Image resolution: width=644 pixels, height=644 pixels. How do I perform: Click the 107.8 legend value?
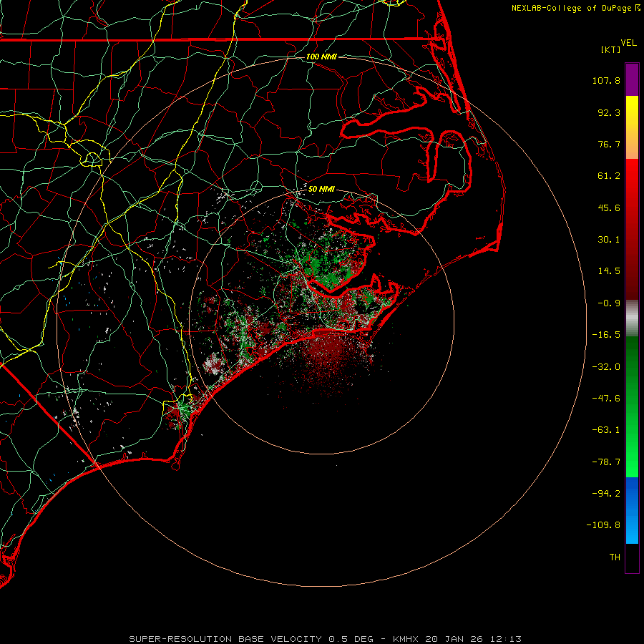(x=606, y=80)
